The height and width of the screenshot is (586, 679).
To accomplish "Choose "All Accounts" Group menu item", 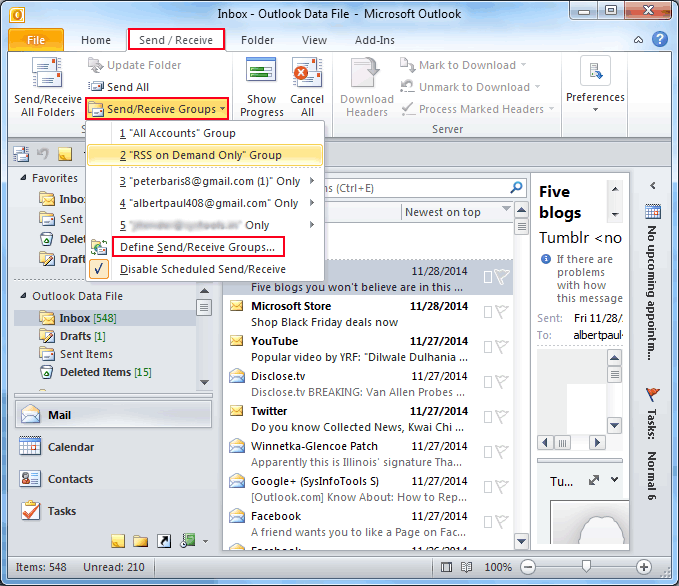I will click(x=205, y=133).
